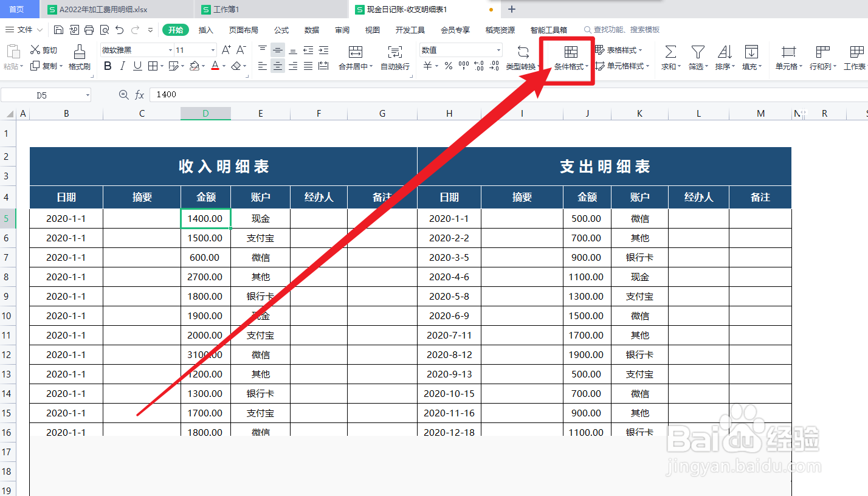Image resolution: width=868 pixels, height=496 pixels.
Task: Switch to the 插入 ribbon tab
Action: pyautogui.click(x=207, y=29)
